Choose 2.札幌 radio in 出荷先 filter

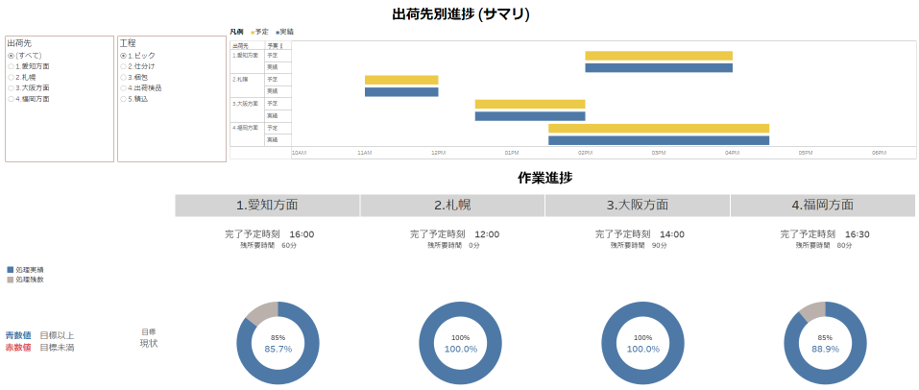(11, 77)
